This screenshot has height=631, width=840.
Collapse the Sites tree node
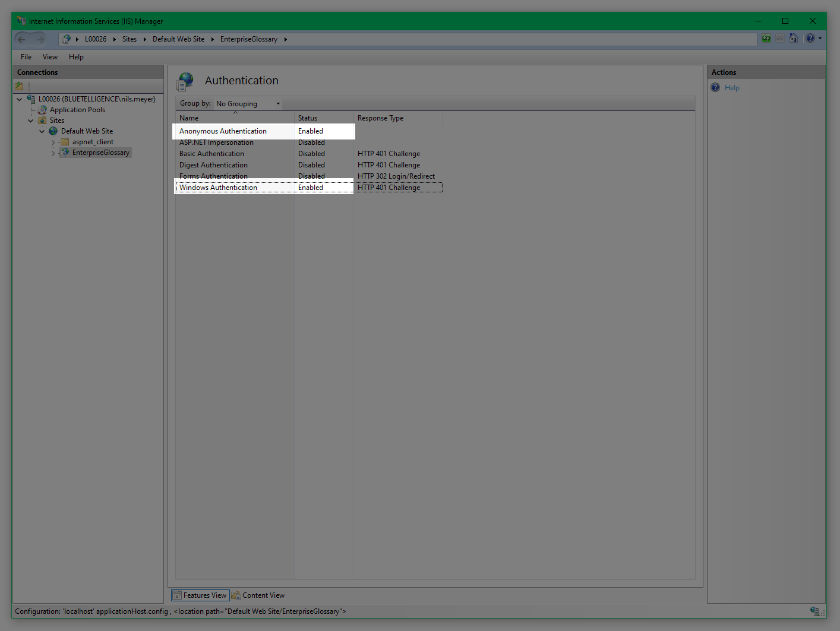tap(31, 121)
